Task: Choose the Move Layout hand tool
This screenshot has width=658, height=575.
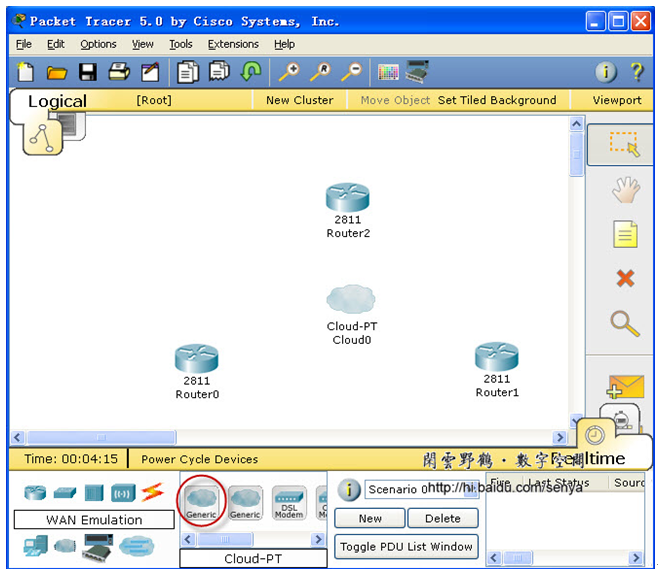Action: (626, 190)
